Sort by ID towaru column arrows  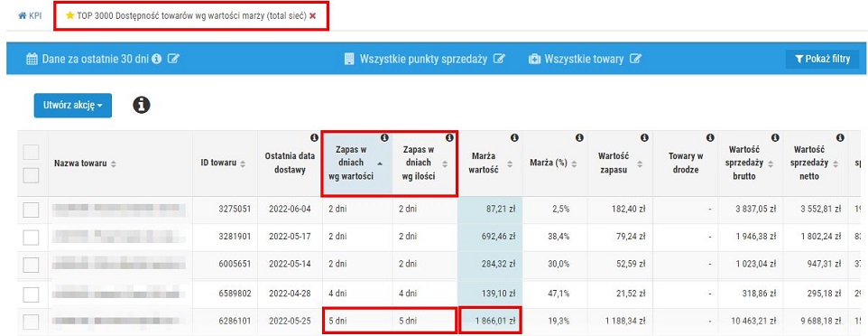243,163
